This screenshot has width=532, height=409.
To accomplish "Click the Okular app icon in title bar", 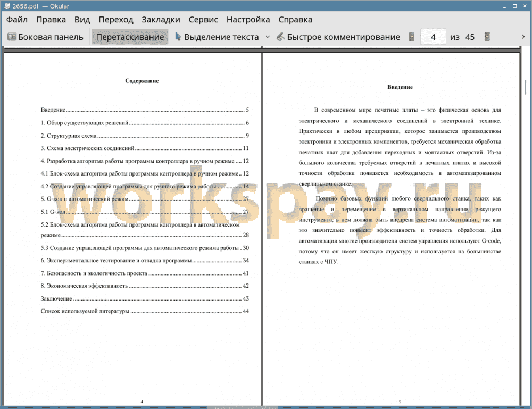I will tap(7, 6).
